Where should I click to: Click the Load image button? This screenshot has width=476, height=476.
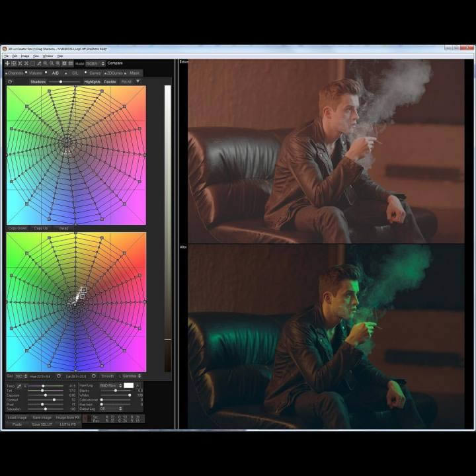(x=17, y=418)
